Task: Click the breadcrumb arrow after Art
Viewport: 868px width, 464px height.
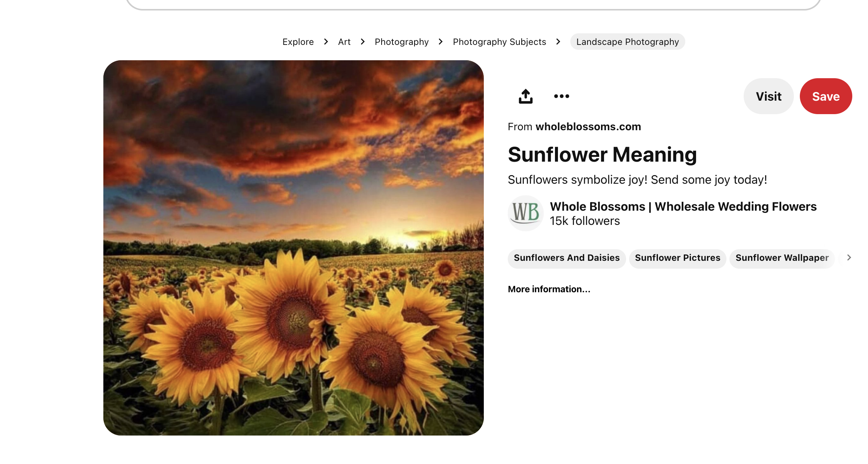Action: tap(362, 42)
